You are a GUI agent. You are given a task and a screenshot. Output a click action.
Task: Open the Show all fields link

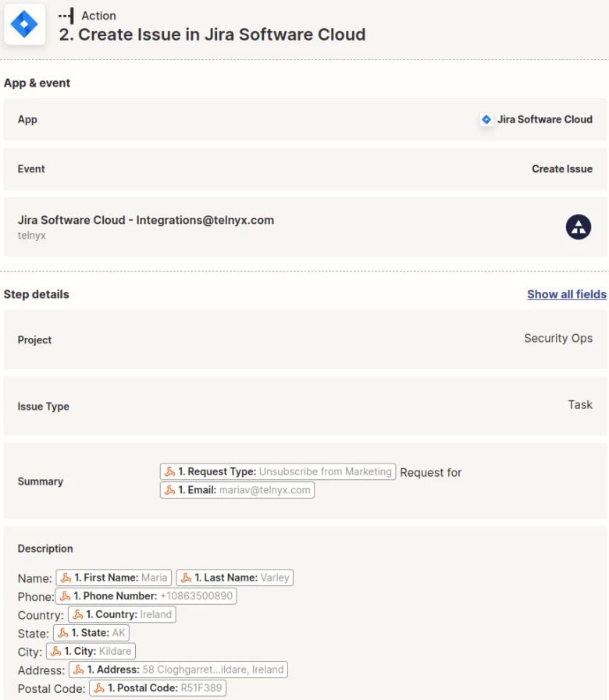pos(567,294)
